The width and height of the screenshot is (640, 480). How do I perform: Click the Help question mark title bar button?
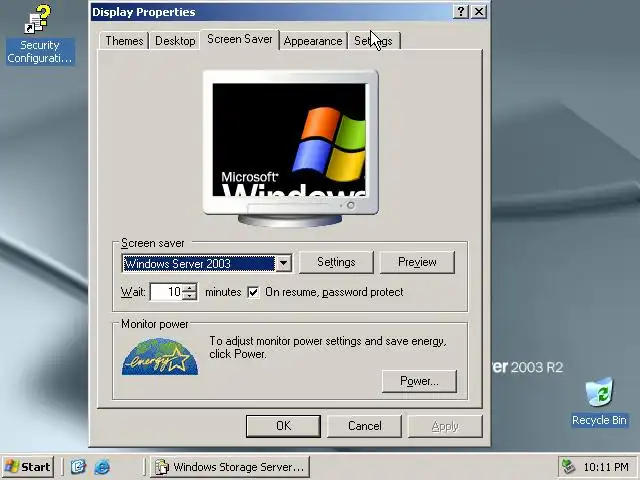[460, 11]
